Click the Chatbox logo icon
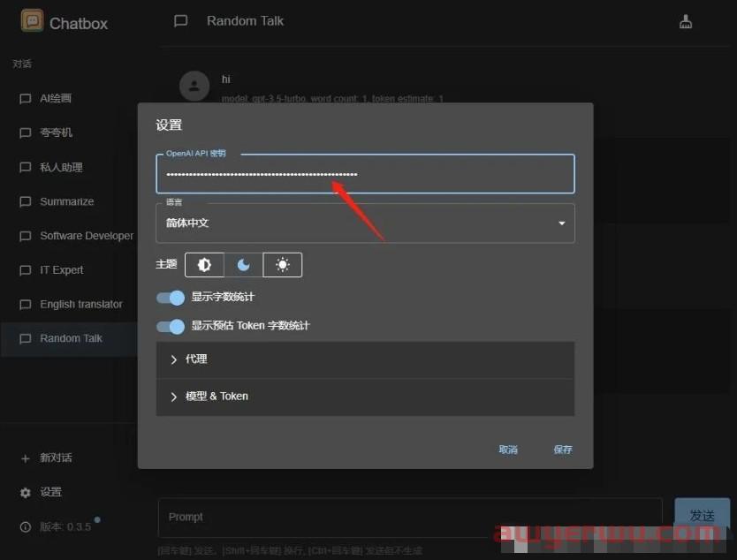This screenshot has height=560, width=737. coord(32,21)
